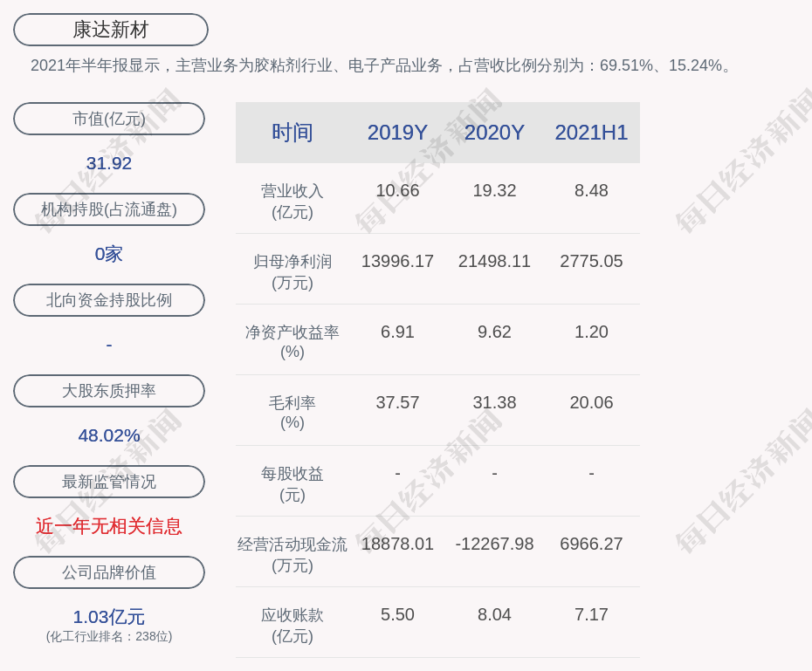Click the 公司品牌价值 label pill
The width and height of the screenshot is (812, 671).
pyautogui.click(x=109, y=572)
